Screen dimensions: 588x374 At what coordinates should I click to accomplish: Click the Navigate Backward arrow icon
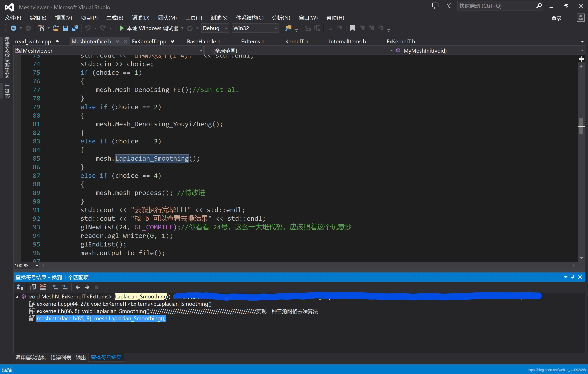[13, 28]
